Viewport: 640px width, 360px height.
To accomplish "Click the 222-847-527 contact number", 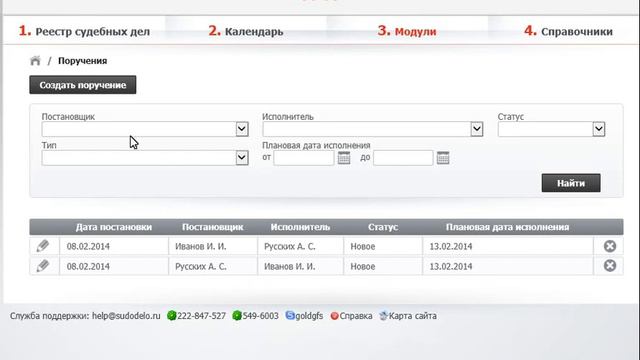I will pos(201,316).
